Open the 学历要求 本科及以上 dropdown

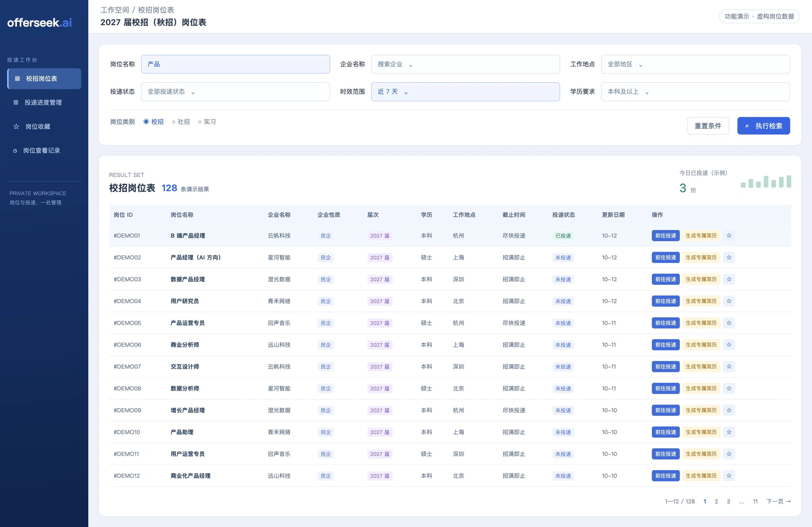[x=695, y=92]
